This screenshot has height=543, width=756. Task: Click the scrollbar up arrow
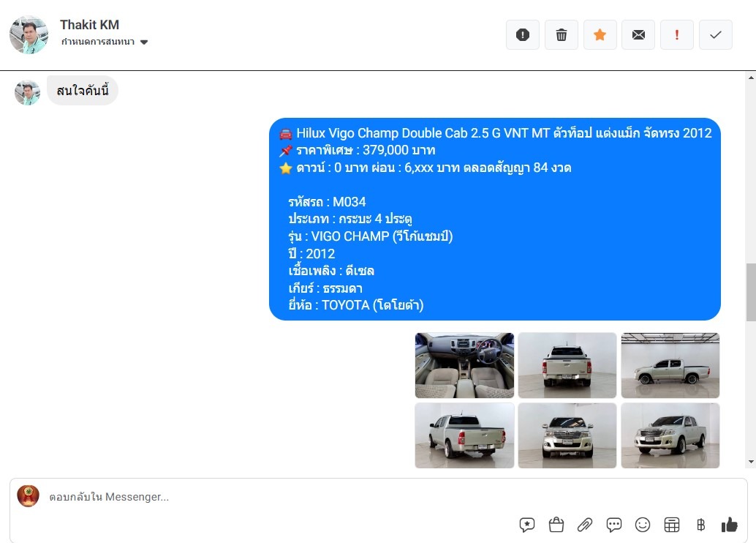751,78
